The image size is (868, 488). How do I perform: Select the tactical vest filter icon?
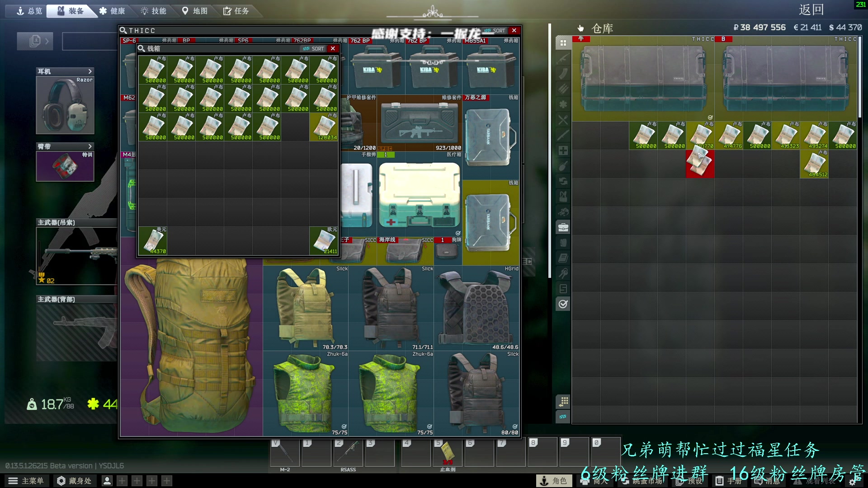coord(563,197)
